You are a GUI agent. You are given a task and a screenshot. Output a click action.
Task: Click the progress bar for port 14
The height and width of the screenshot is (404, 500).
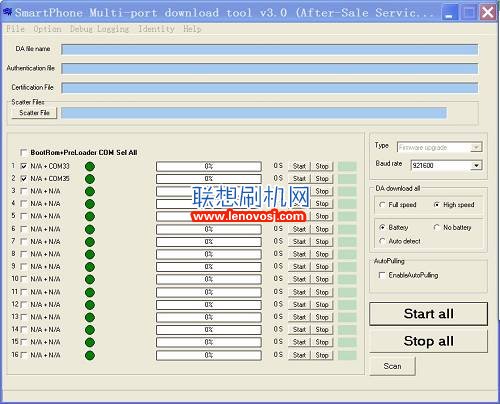(209, 330)
